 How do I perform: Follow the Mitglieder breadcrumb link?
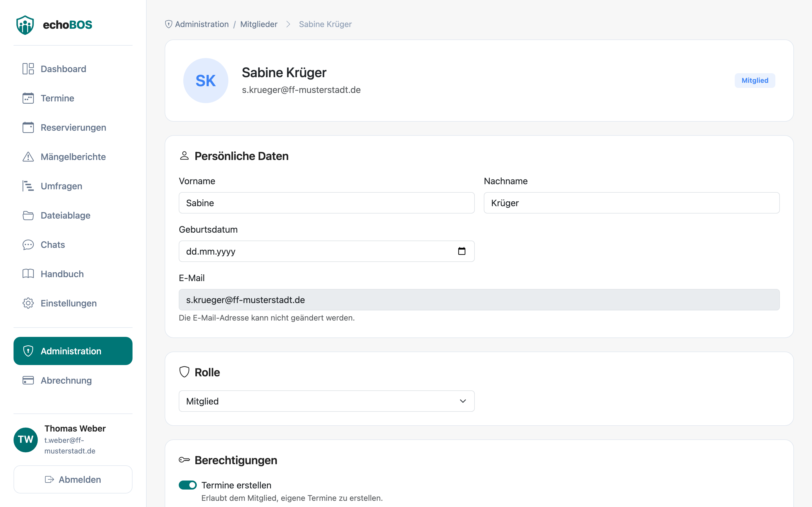pos(259,24)
